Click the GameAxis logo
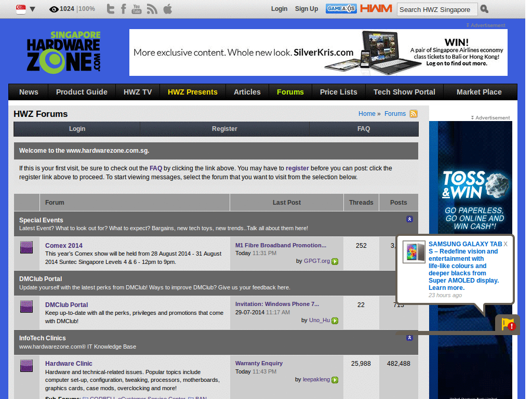 coord(341,8)
